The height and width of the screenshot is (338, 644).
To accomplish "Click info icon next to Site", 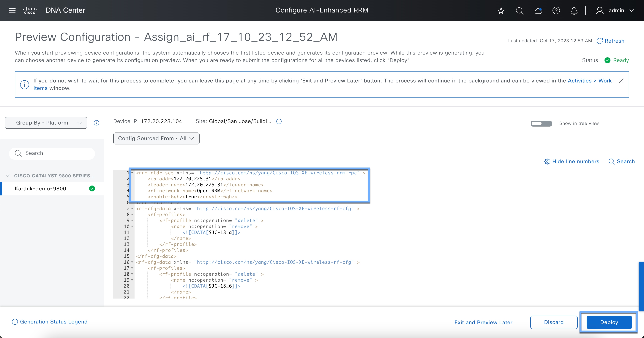I will pyautogui.click(x=279, y=121).
